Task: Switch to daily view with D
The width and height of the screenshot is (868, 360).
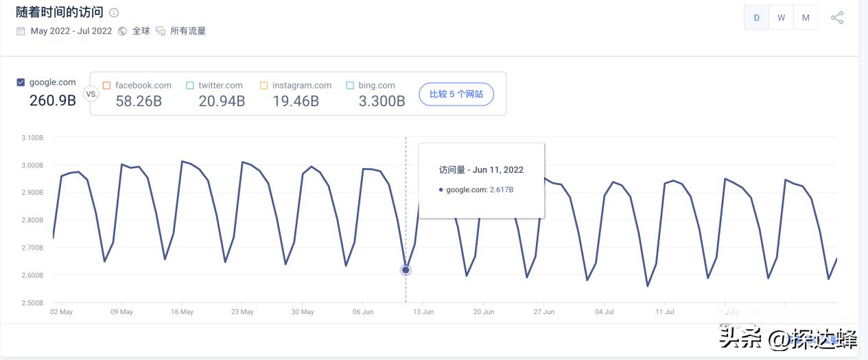Action: (x=757, y=18)
